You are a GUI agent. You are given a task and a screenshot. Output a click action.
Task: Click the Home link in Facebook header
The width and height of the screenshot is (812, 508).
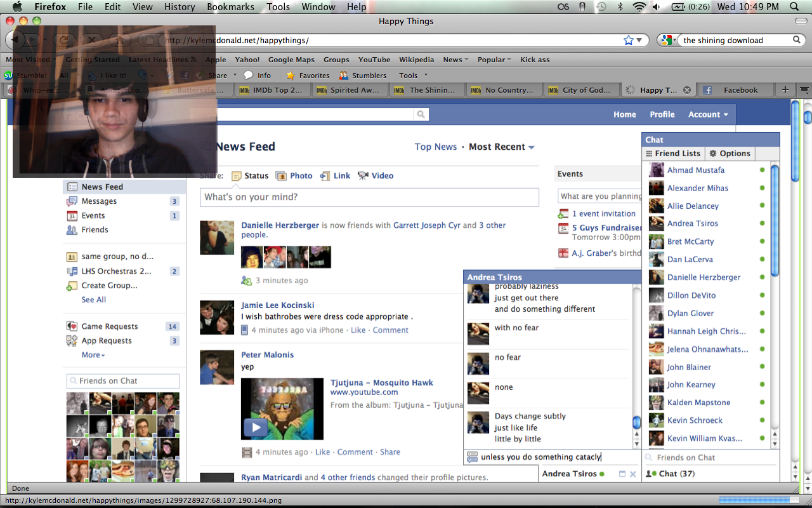[x=625, y=114]
